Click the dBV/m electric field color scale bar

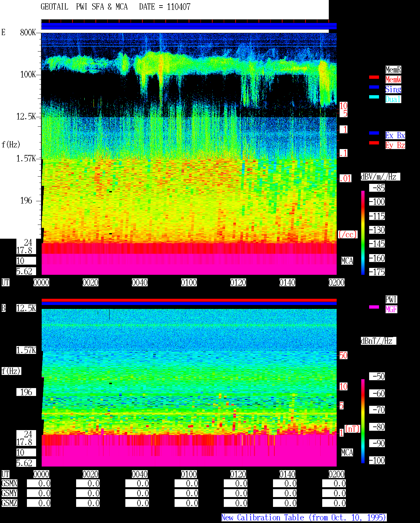[363, 232]
